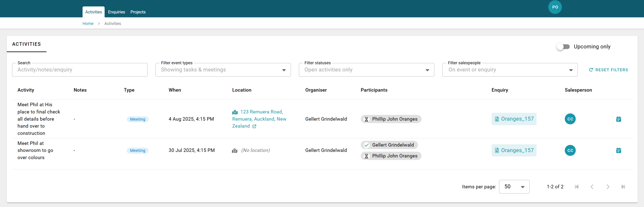This screenshot has height=207, width=644.
Task: Open the Filter statuses dropdown
Action: coord(366,70)
